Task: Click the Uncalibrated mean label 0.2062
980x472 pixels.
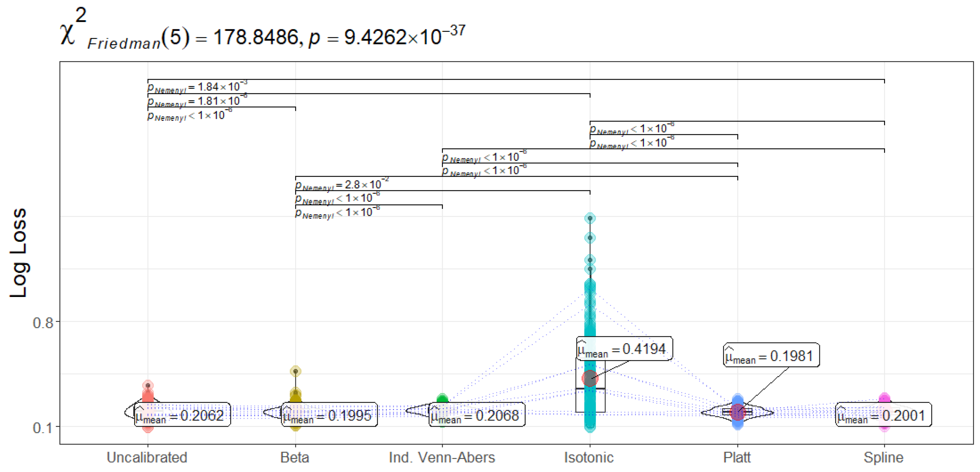Action: pyautogui.click(x=182, y=415)
